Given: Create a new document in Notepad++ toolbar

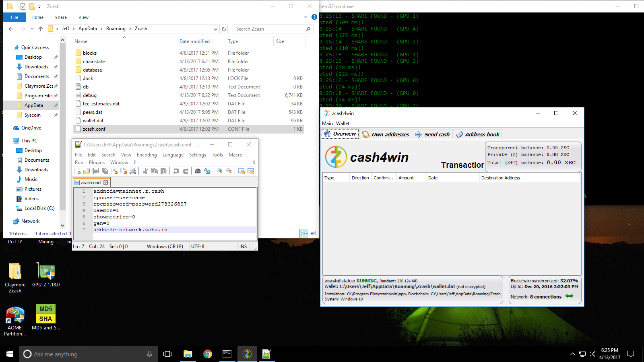Looking at the screenshot, I should point(78,171).
